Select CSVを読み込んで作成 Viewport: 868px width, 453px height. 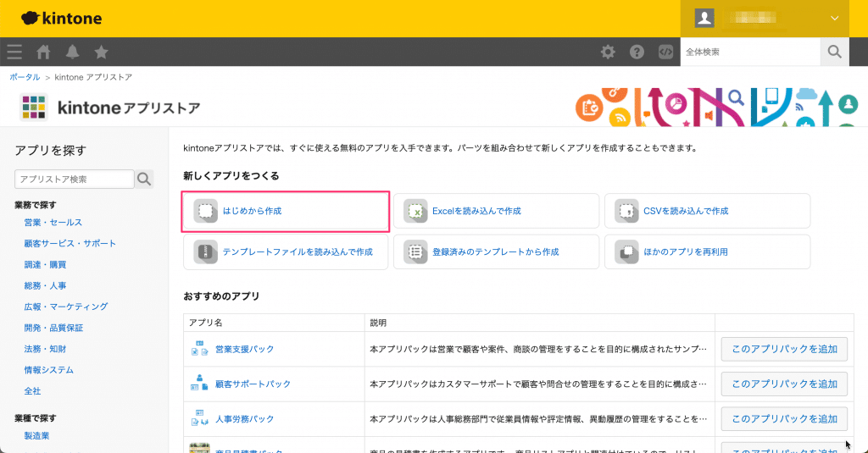point(707,212)
